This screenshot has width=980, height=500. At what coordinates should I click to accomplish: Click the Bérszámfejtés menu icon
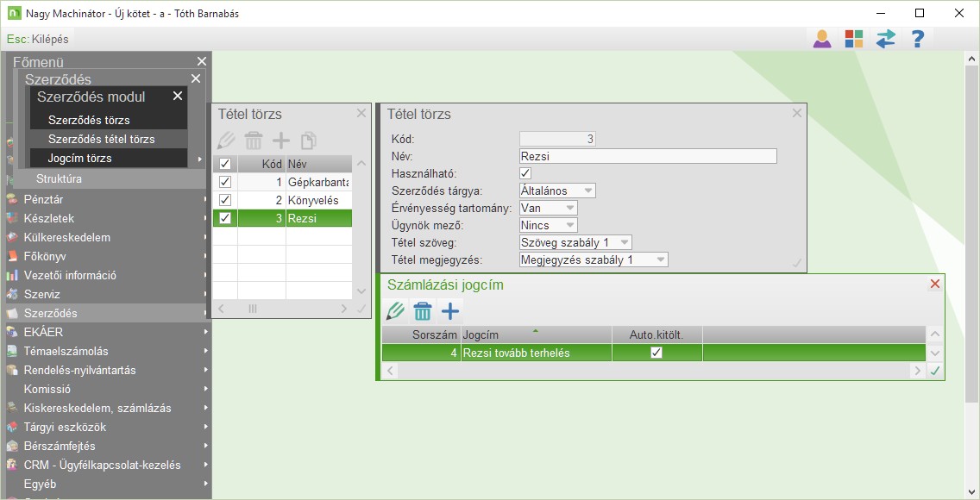(x=11, y=447)
